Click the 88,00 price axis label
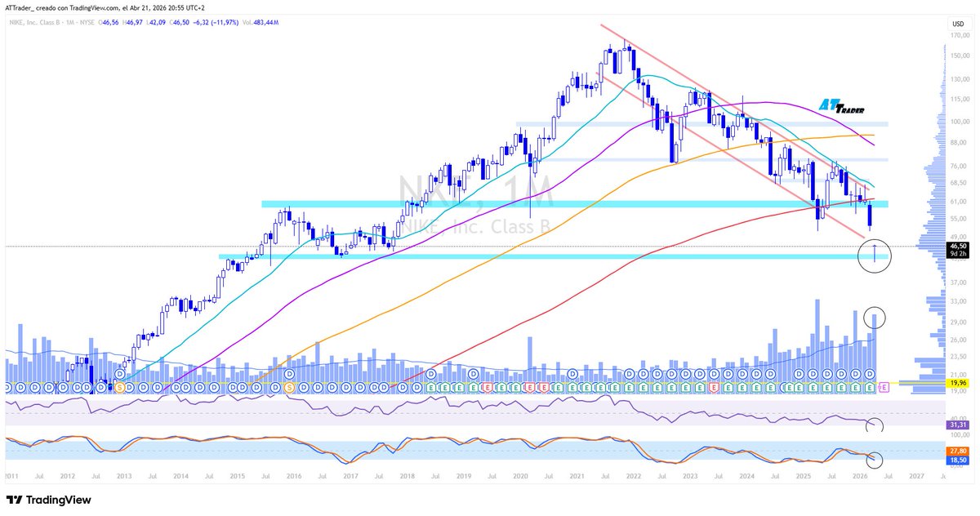980x516 pixels. pos(957,142)
